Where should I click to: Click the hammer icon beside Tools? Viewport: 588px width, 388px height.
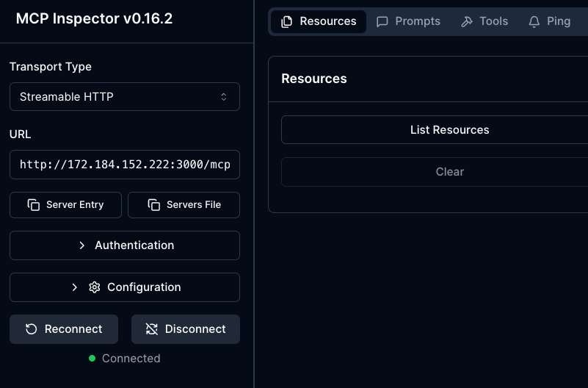click(x=467, y=21)
